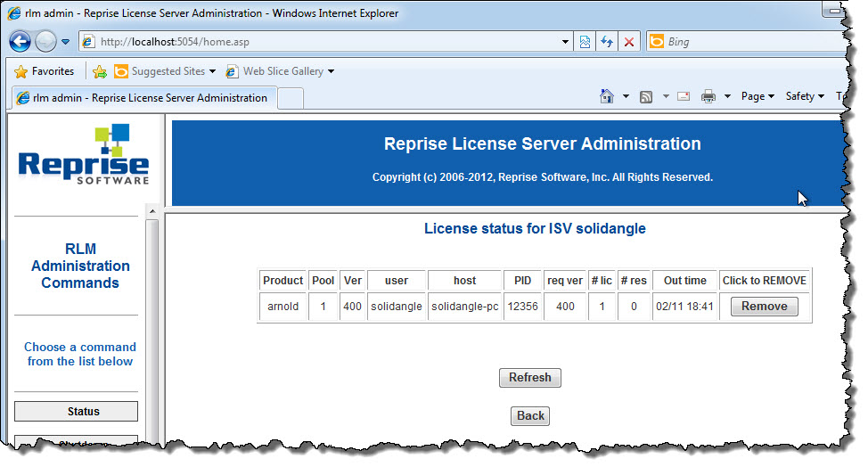The image size is (868, 467).
Task: Click the Home icon in command bar
Action: (607, 96)
